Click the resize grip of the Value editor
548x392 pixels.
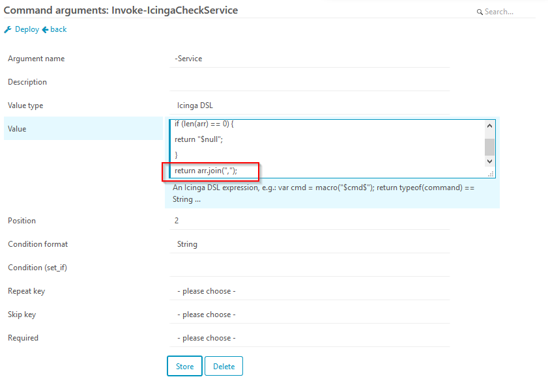point(491,173)
